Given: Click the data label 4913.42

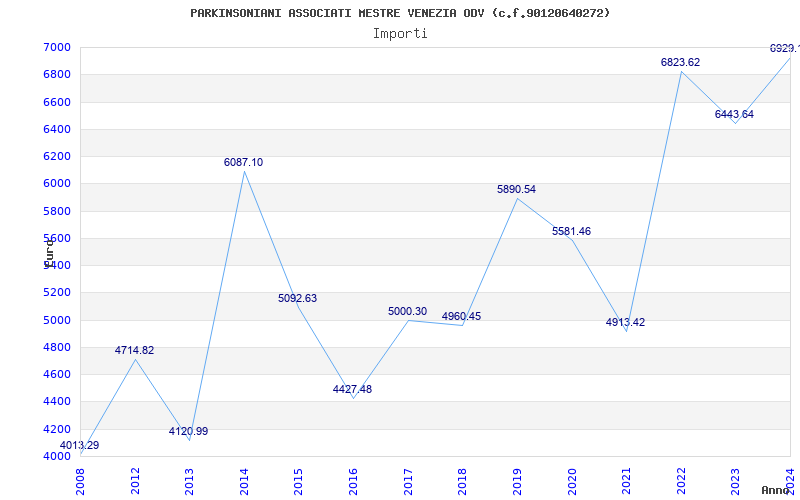Looking at the screenshot, I should [626, 322].
